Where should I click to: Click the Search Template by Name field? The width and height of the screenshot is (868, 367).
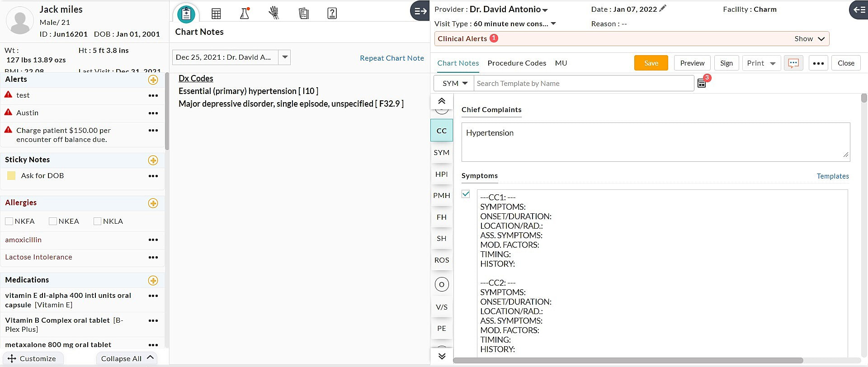[583, 84]
